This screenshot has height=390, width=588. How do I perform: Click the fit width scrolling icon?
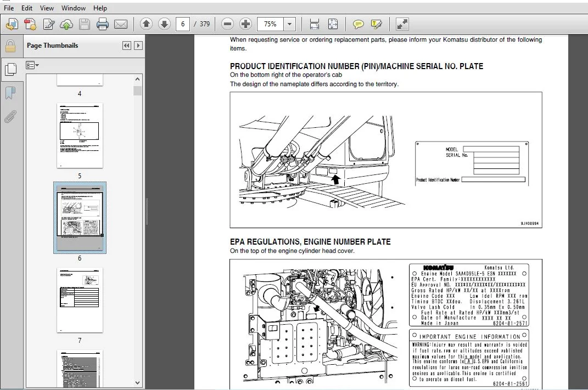coord(314,24)
